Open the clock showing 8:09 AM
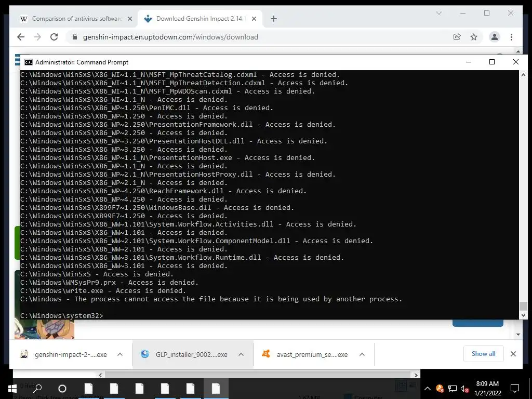 487,389
